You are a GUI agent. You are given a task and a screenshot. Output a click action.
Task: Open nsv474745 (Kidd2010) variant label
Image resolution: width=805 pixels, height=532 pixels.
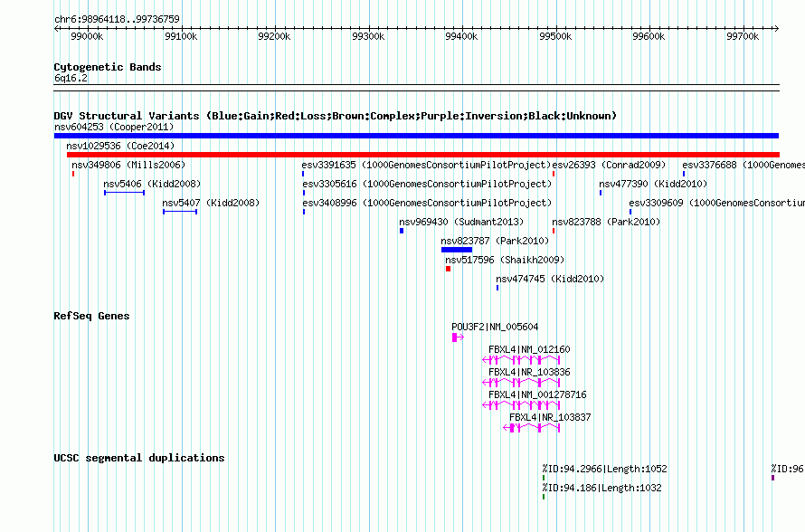click(x=550, y=279)
